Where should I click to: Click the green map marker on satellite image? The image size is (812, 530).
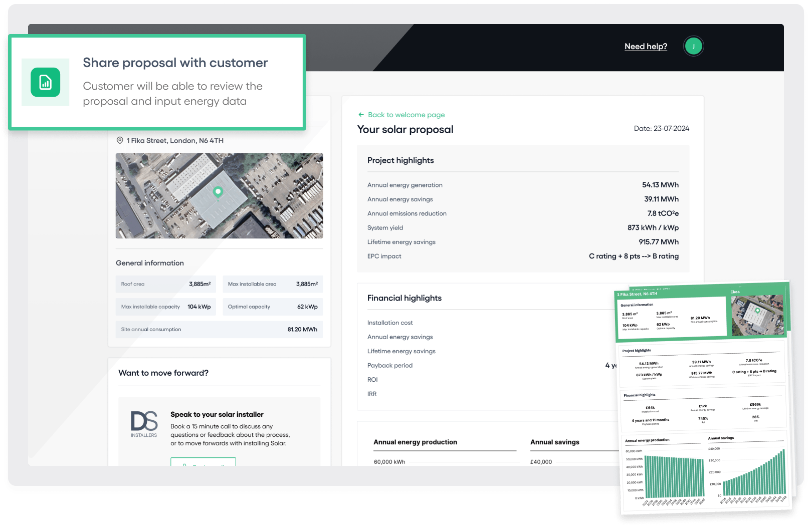(x=218, y=192)
